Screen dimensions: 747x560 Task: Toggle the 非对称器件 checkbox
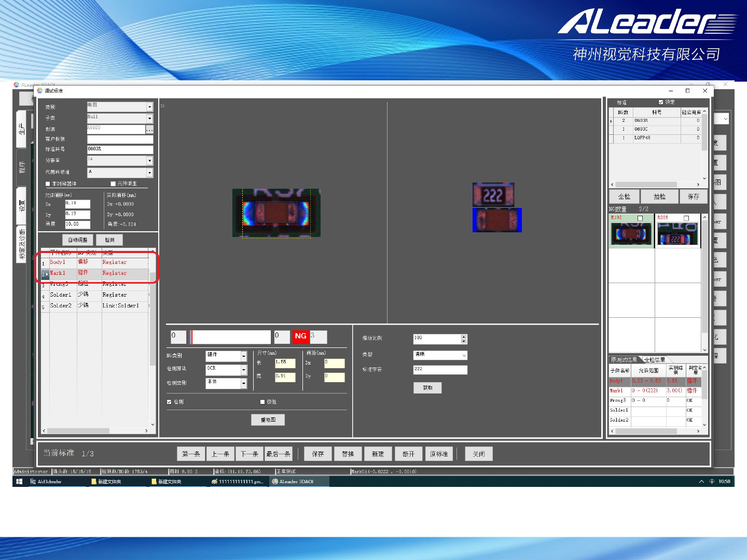[x=48, y=184]
